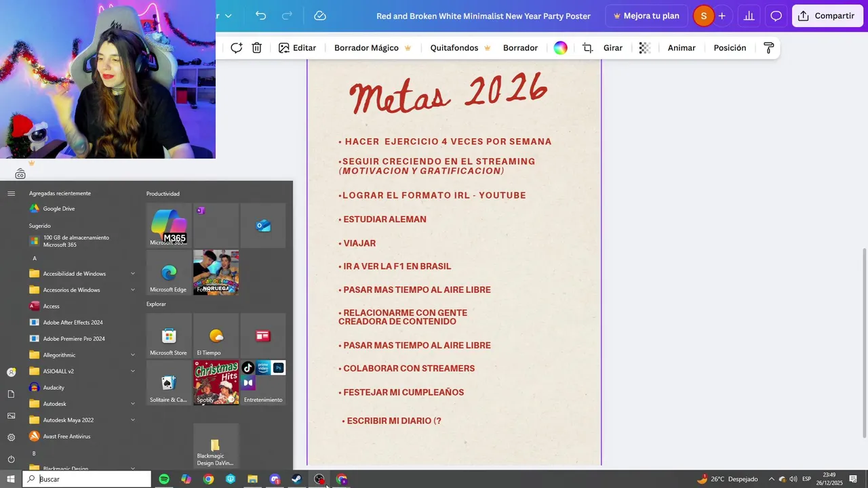Expand Accesibilidad de Windows folder
Image resolution: width=868 pixels, height=488 pixels.
tap(81, 274)
